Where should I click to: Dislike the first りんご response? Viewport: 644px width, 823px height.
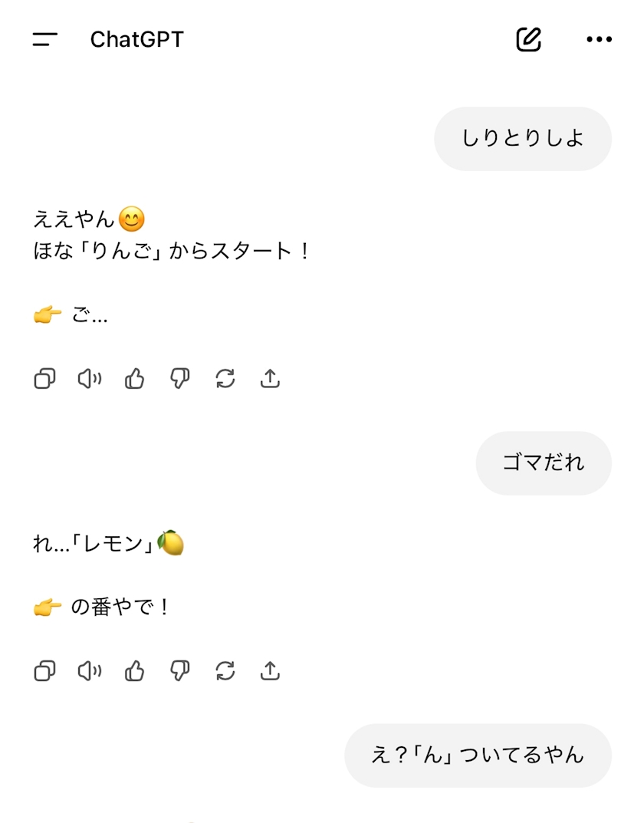180,378
